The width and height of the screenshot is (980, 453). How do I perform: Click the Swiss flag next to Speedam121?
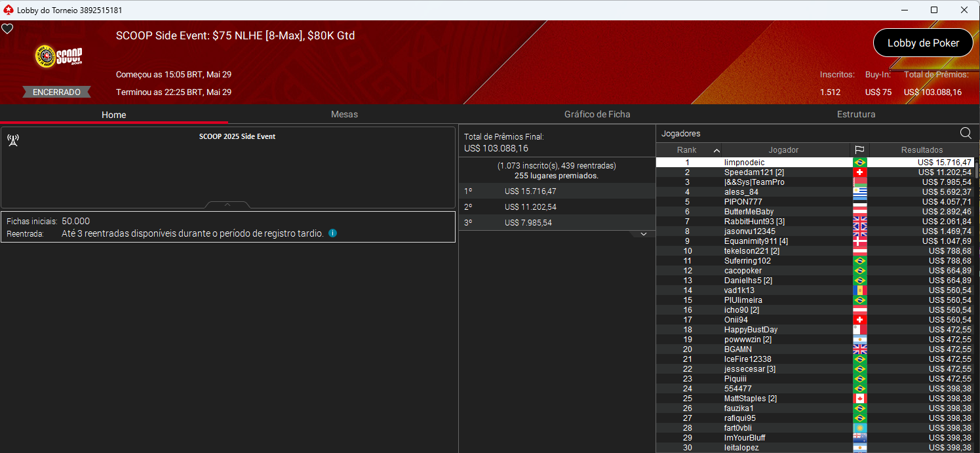coord(859,172)
